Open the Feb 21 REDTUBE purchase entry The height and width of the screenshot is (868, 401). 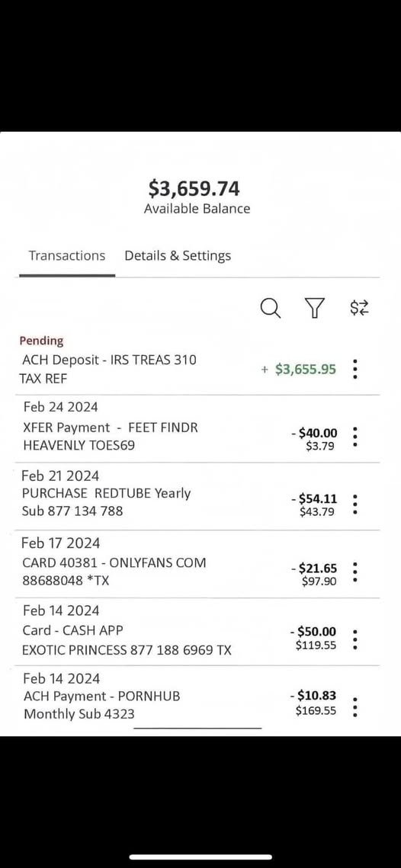200,496
